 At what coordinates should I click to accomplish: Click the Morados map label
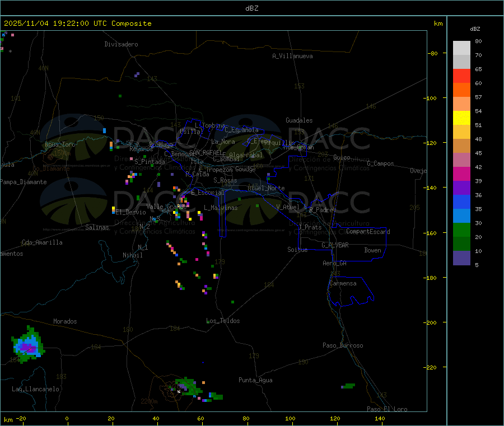click(x=65, y=321)
